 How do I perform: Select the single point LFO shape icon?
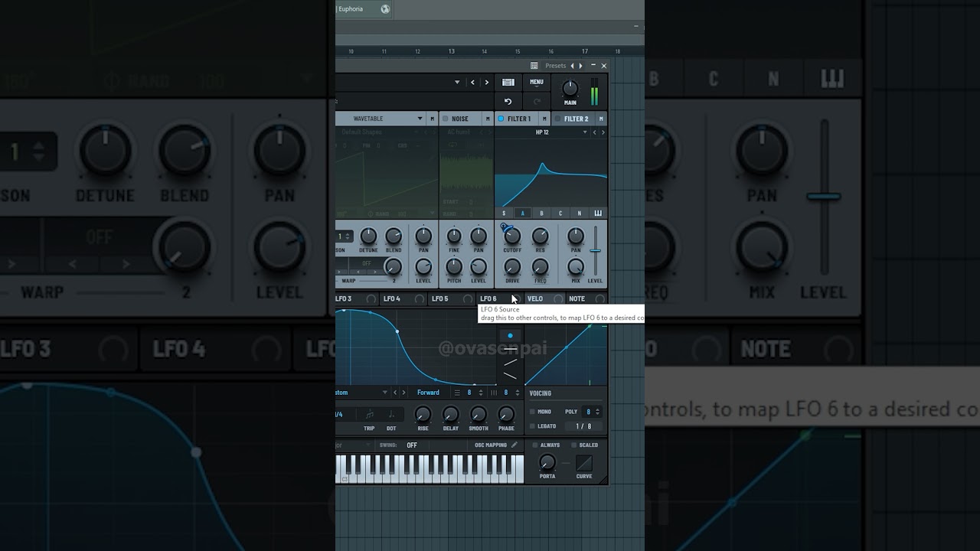coord(511,335)
